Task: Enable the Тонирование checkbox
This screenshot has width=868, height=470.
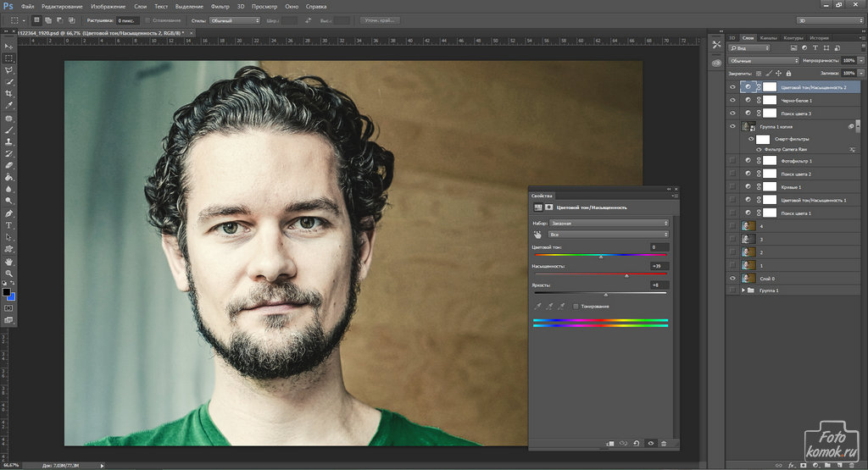Action: click(x=576, y=306)
